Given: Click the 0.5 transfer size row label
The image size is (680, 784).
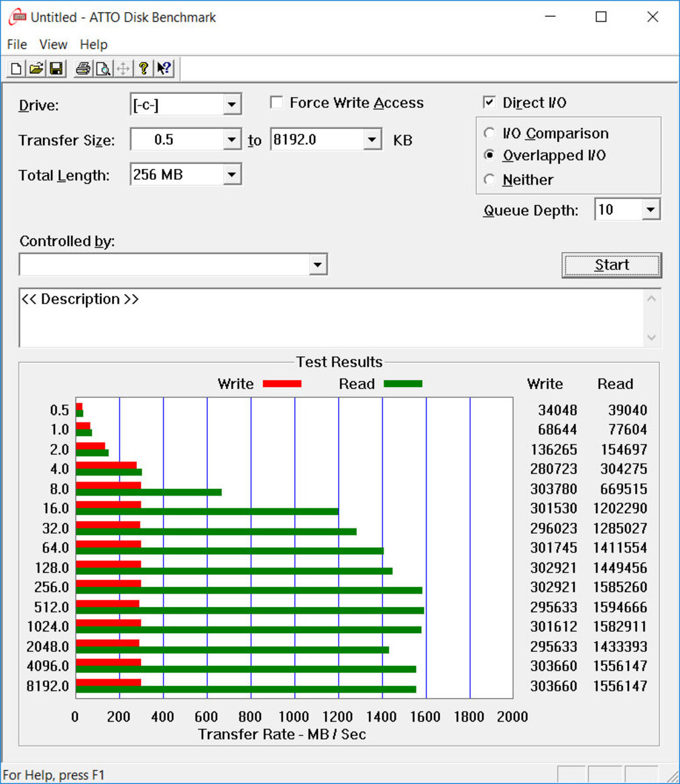Looking at the screenshot, I should coord(59,410).
